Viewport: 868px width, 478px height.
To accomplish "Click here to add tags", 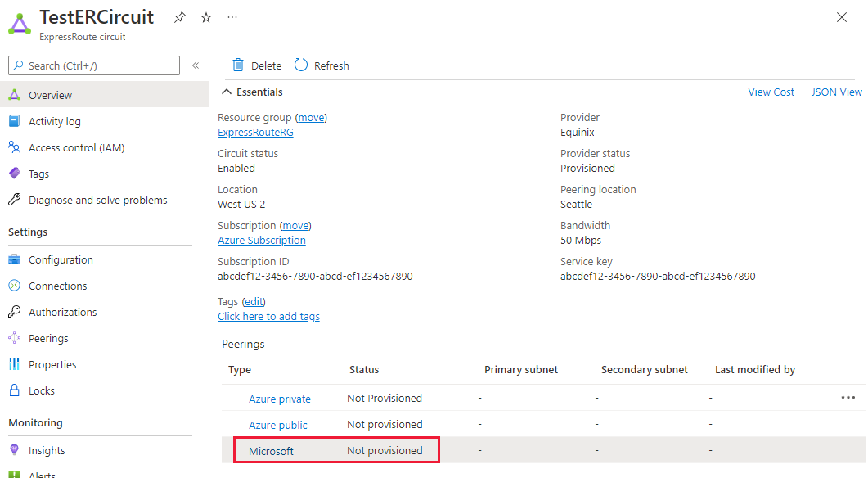I will [x=268, y=316].
